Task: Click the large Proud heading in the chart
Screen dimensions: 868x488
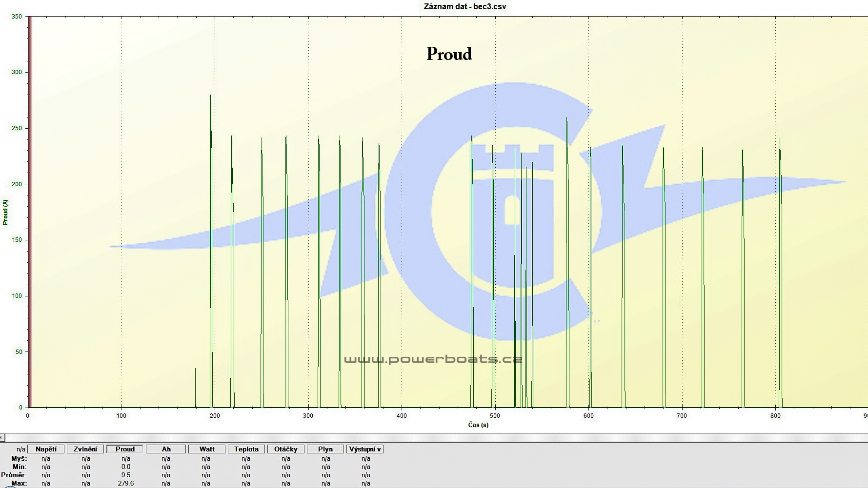Action: click(x=449, y=54)
